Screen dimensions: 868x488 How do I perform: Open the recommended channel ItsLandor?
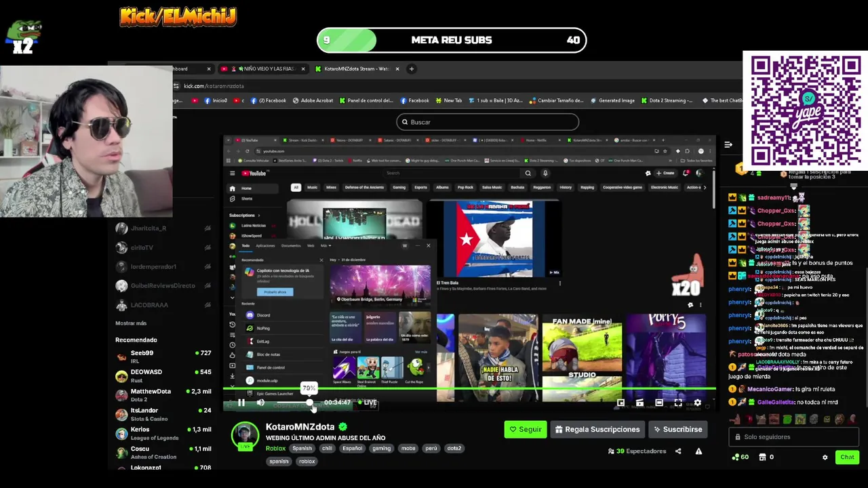coord(163,413)
